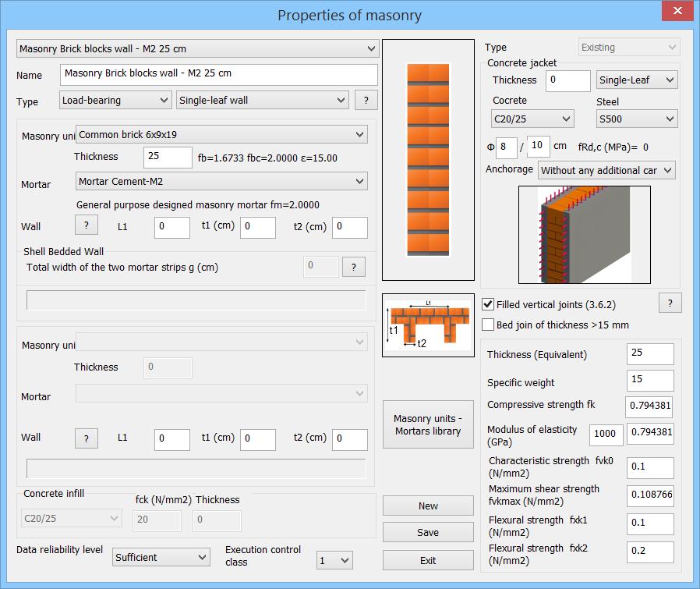Open the Mortar Cement-M2 dropdown
Viewport: 700px width, 589px height.
click(x=221, y=182)
